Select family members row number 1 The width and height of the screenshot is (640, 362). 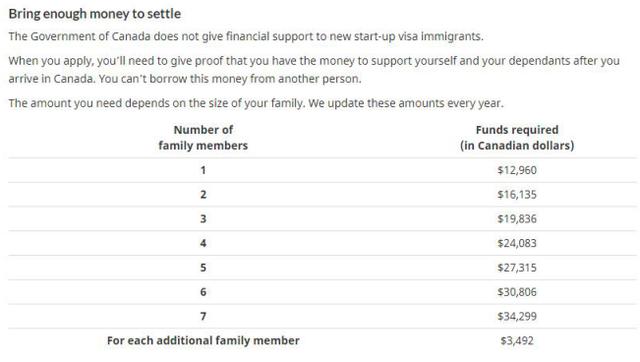pyautogui.click(x=203, y=170)
